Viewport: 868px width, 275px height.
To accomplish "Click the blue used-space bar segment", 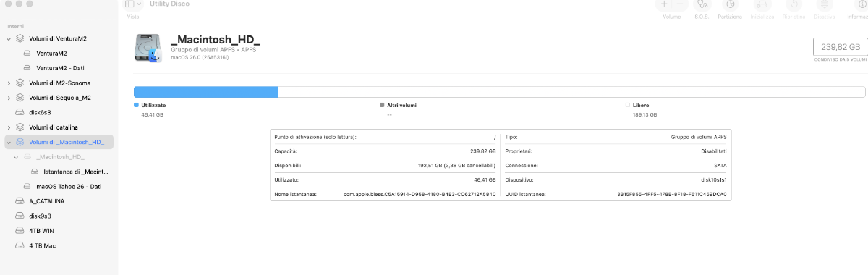I will click(x=206, y=92).
